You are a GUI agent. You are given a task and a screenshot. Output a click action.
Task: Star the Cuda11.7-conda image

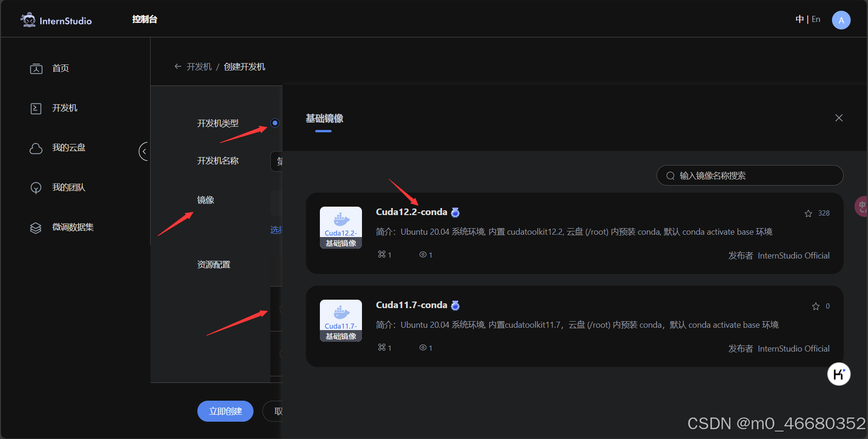coord(816,306)
